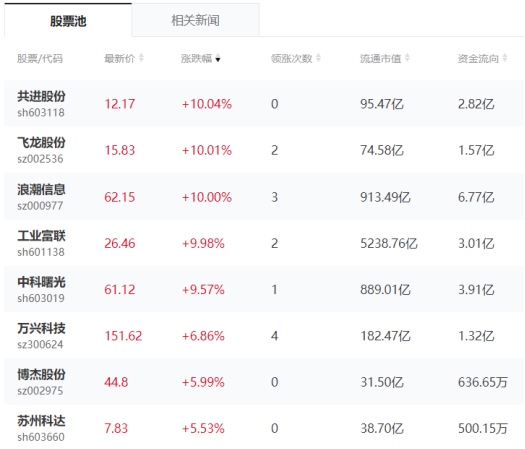Click the 涨跌幅 header label
This screenshot has height=449, width=525.
pyautogui.click(x=196, y=58)
